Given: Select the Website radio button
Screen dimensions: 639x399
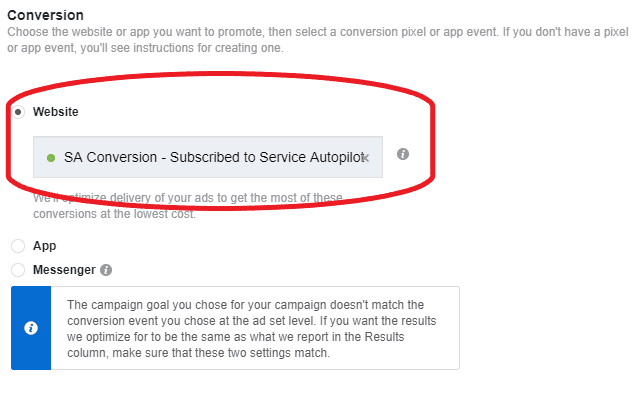Looking at the screenshot, I should (x=18, y=112).
